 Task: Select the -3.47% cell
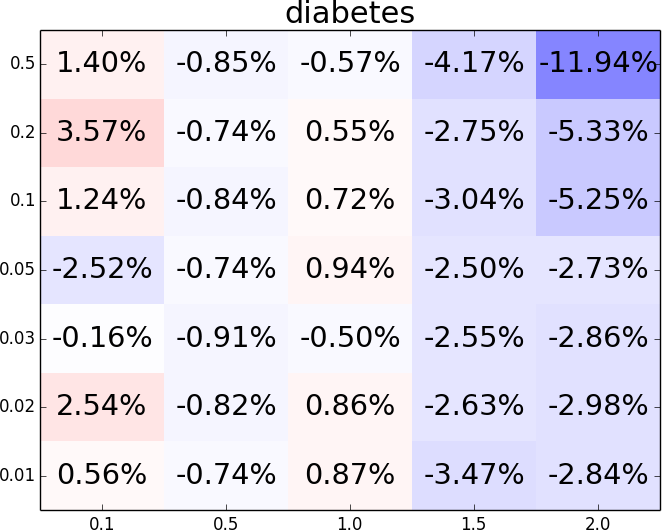pos(474,474)
